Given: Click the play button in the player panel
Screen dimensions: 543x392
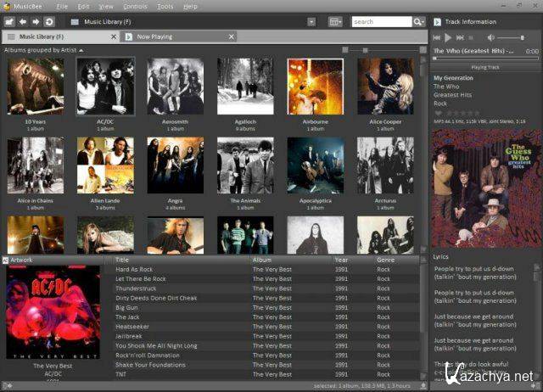Looking at the screenshot, I should (x=448, y=38).
